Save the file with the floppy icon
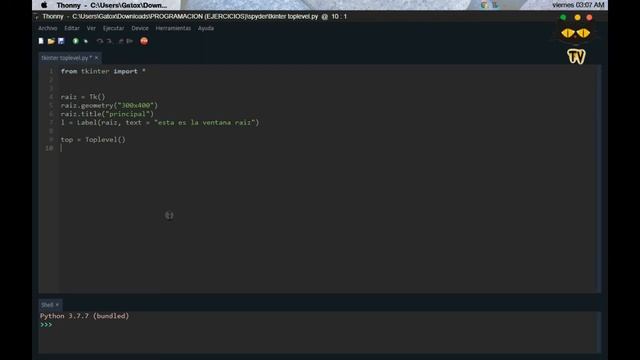 [x=61, y=41]
